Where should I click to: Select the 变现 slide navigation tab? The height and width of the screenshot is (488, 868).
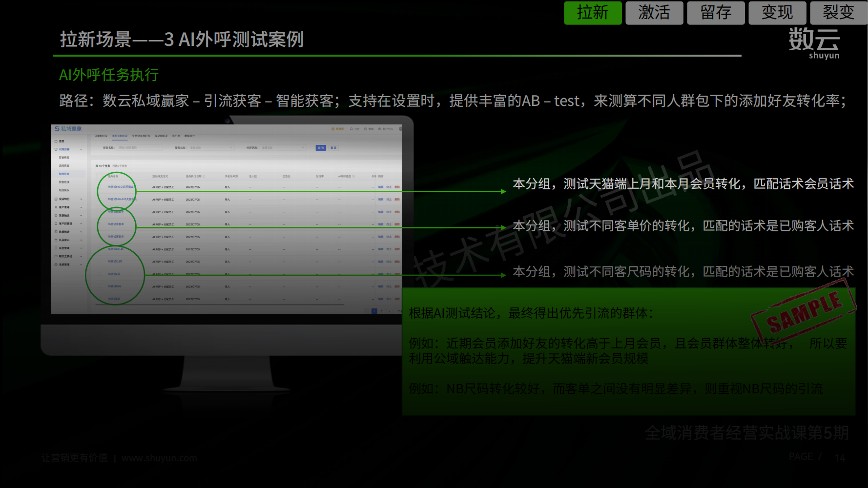(777, 13)
